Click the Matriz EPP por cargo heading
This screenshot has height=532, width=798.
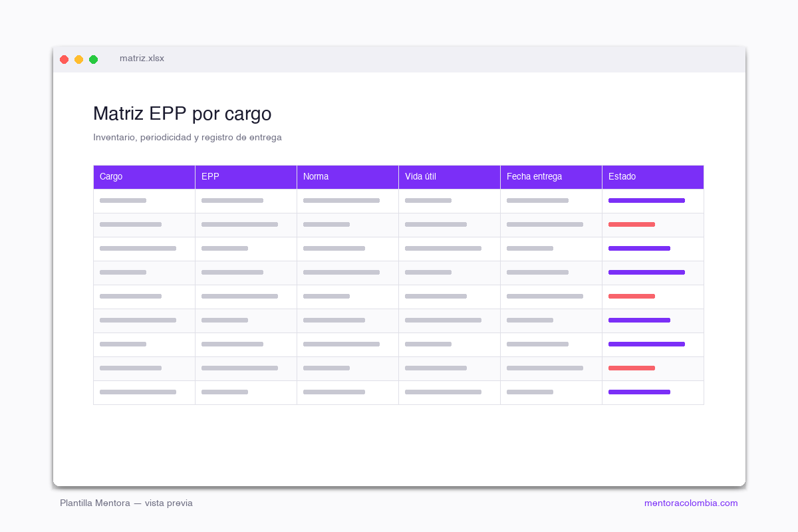pos(182,114)
